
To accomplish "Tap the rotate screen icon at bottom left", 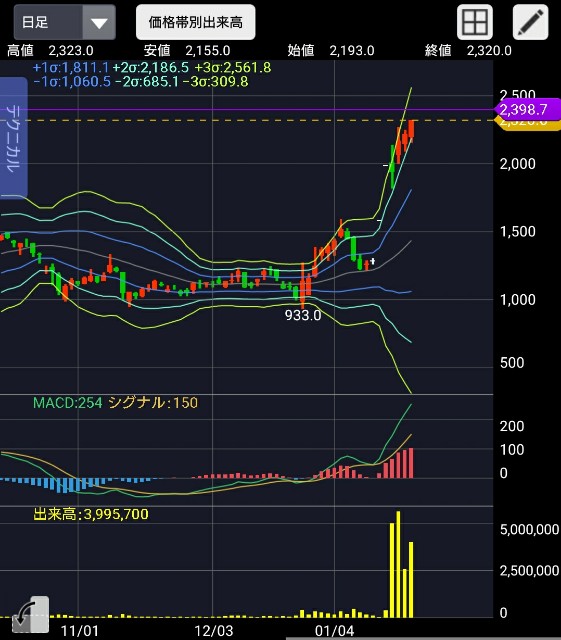I will (x=31, y=614).
